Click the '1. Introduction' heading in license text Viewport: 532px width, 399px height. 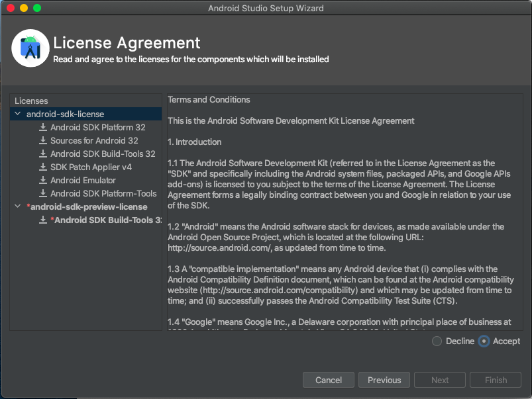point(194,142)
